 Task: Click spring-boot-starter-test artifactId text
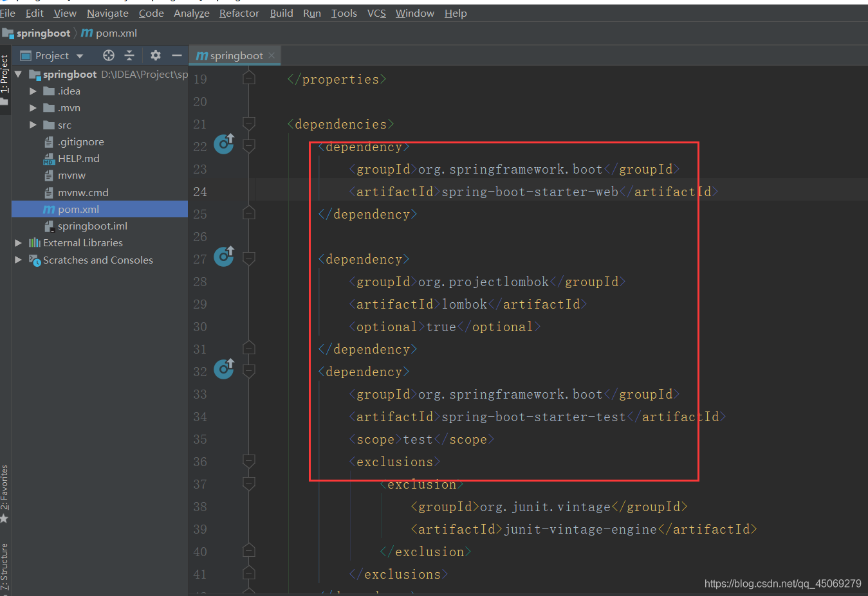tap(533, 417)
